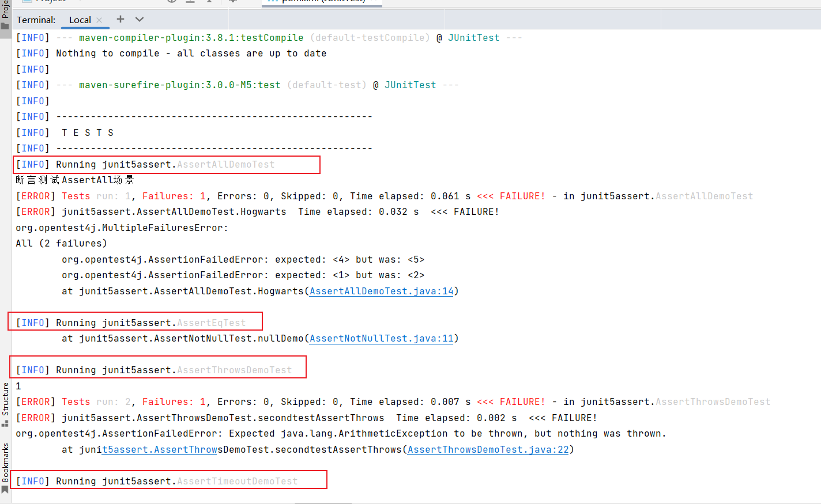The width and height of the screenshot is (821, 504).
Task: Click the Terminal panel title label
Action: [x=36, y=20]
